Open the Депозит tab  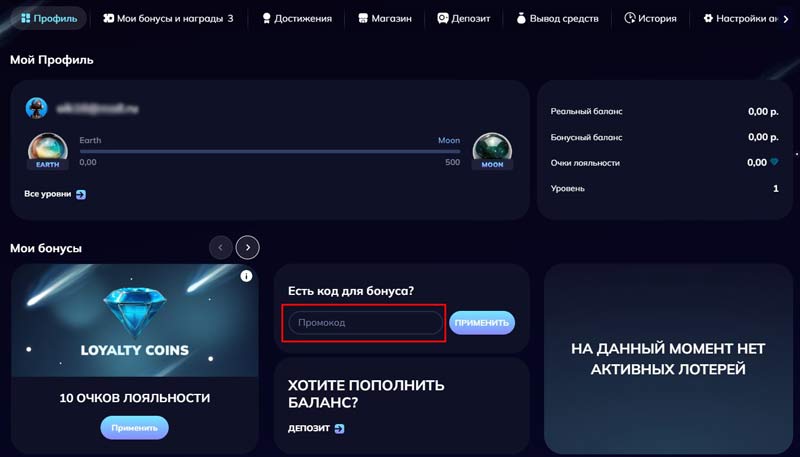(463, 18)
